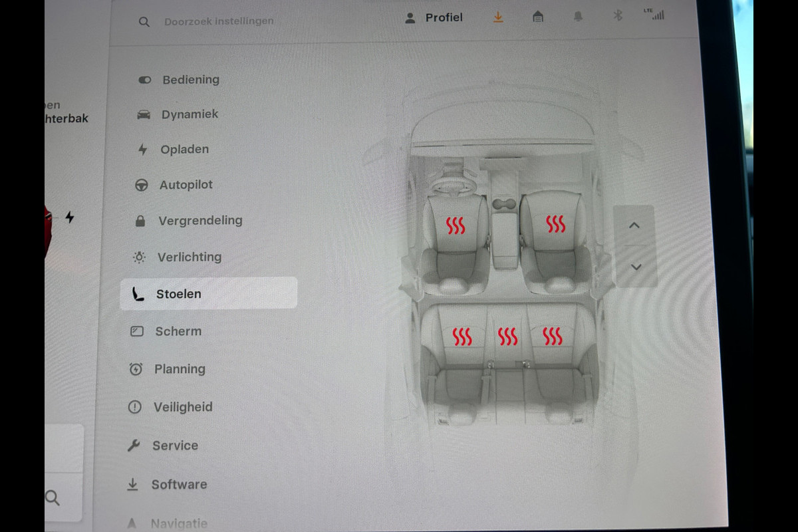Tap the clock icon beside Planning
This screenshot has height=532, width=798.
136,369
